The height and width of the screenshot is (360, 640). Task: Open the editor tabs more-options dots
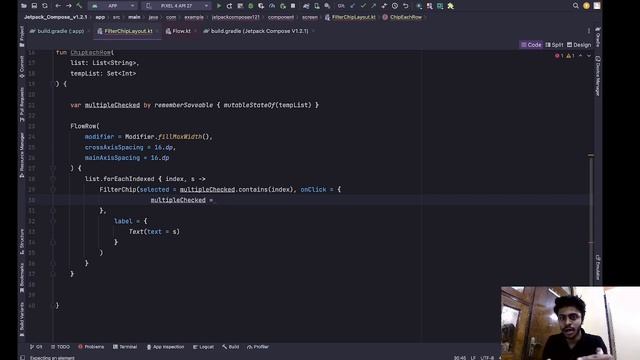coord(589,31)
